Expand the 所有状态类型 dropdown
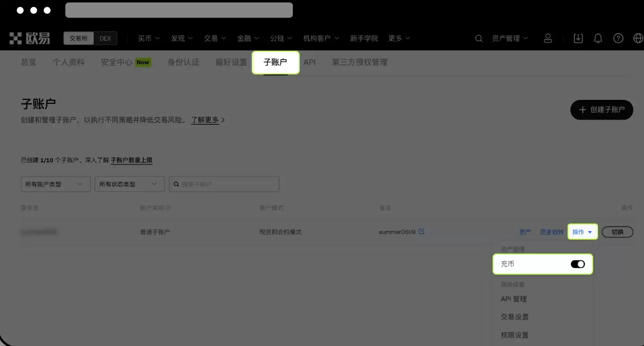644x346 pixels. [129, 184]
